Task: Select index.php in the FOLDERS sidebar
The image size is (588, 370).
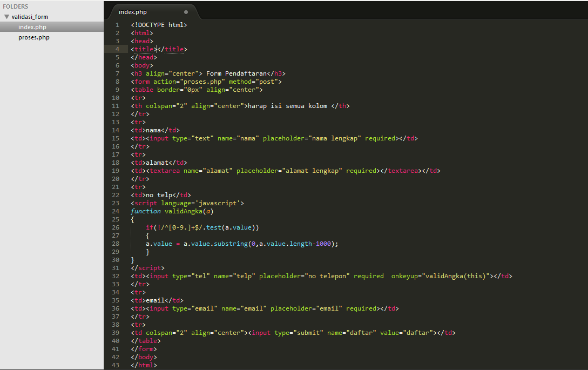Action: tap(33, 27)
